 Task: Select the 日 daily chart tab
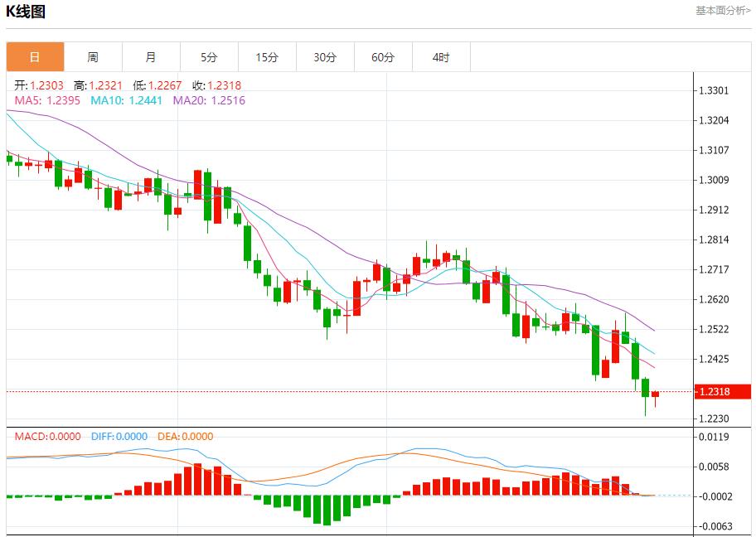(x=35, y=57)
